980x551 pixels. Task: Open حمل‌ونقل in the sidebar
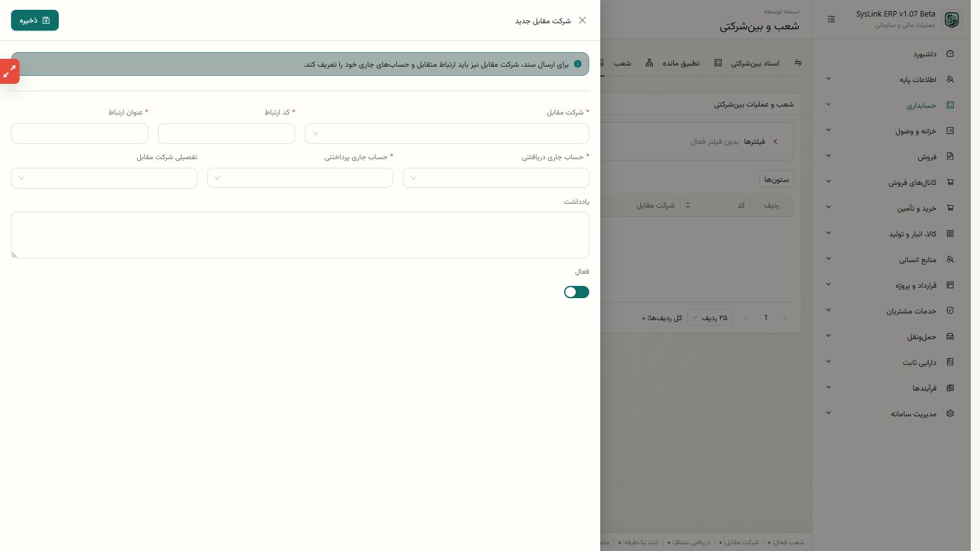click(x=922, y=337)
